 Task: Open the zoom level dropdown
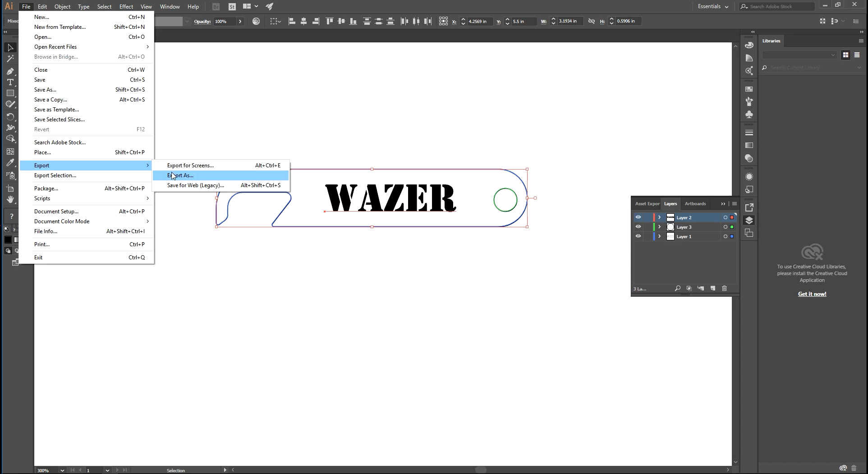tap(62, 470)
